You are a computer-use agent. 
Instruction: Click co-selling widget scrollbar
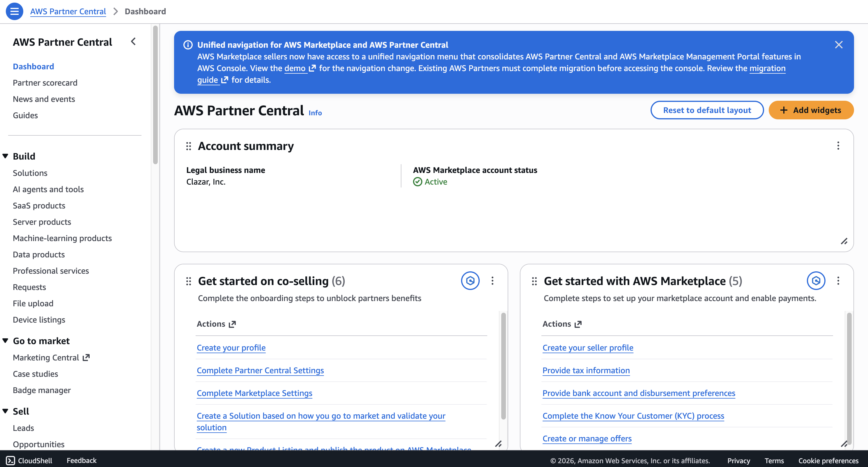click(x=503, y=366)
